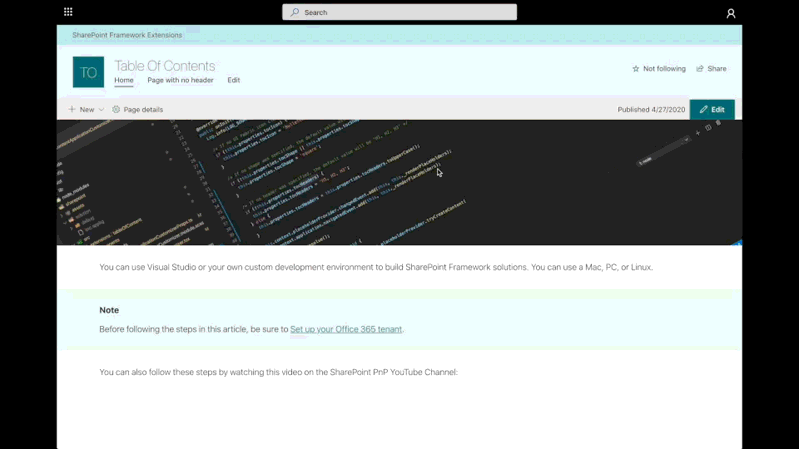Viewport: 799px width, 449px height.
Task: Click the Published 4/27/2020 status text
Action: coord(651,110)
